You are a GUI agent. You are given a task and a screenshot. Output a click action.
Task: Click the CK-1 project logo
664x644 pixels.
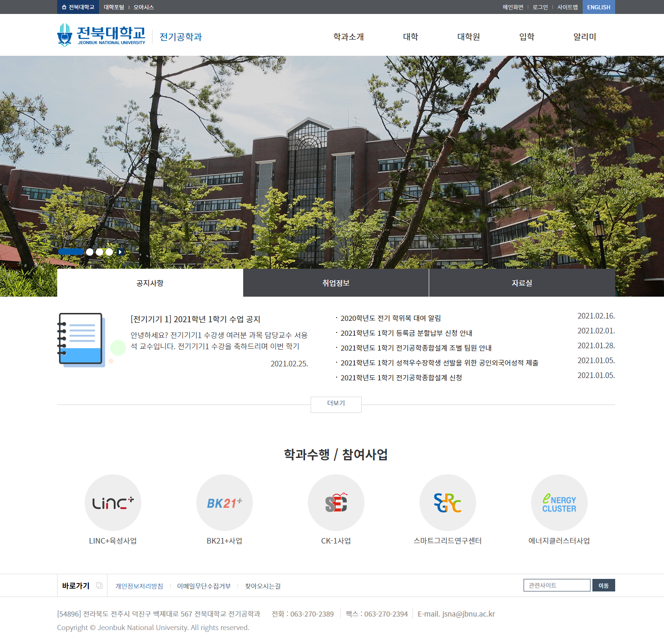click(x=336, y=503)
